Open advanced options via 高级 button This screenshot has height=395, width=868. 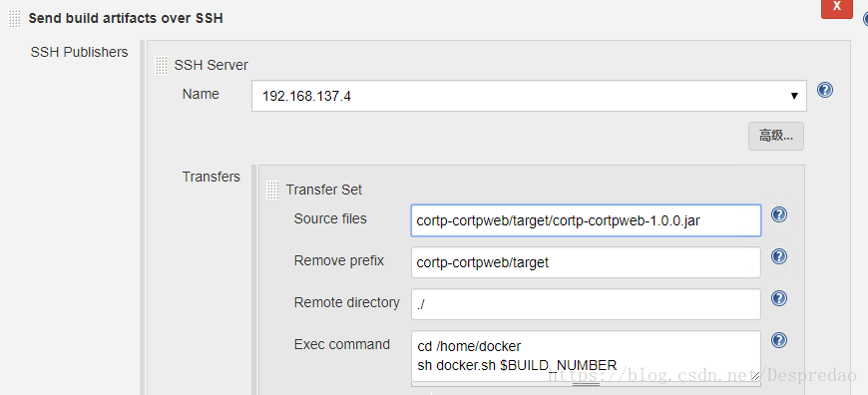775,136
